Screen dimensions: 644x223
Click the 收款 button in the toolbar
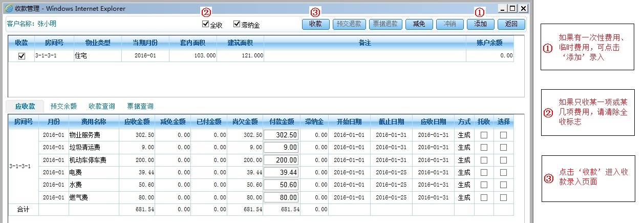[x=315, y=24]
